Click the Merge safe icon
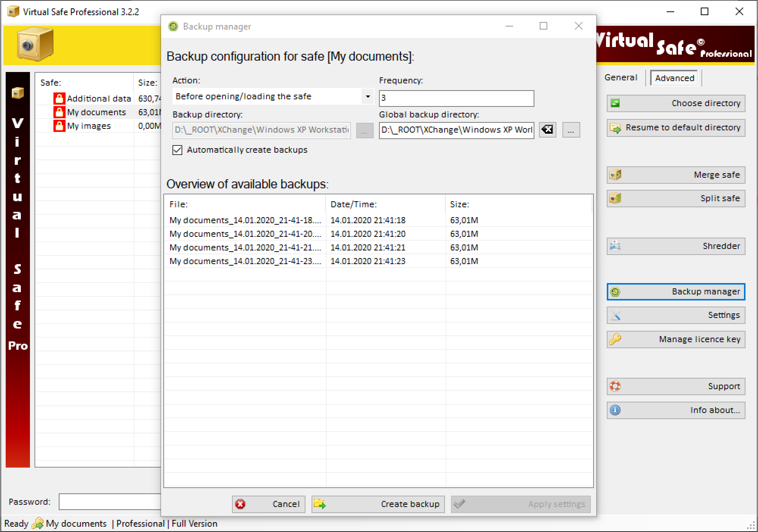758x532 pixels. click(615, 175)
